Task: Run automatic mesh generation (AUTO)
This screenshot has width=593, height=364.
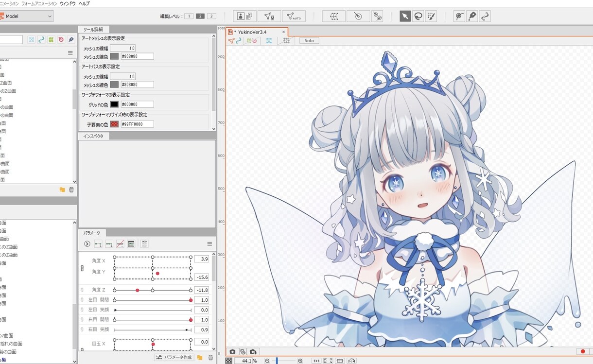Action: coord(294,16)
